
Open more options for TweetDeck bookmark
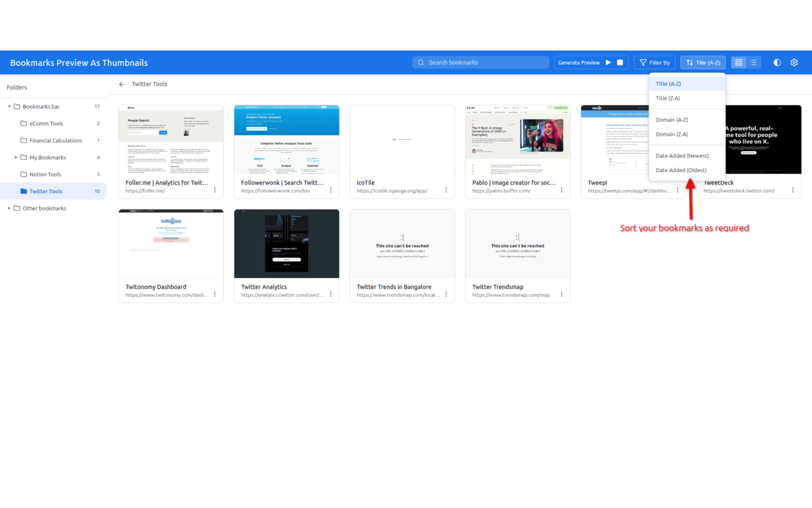click(792, 190)
